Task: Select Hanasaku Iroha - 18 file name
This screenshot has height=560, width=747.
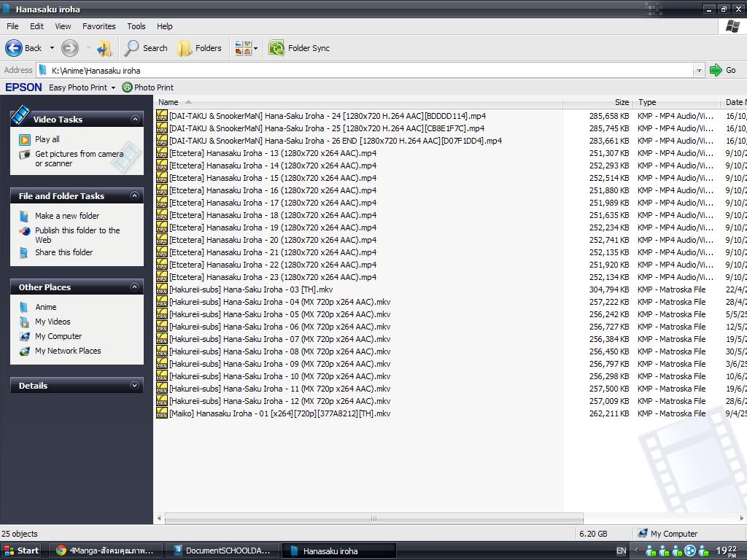Action: coord(273,215)
